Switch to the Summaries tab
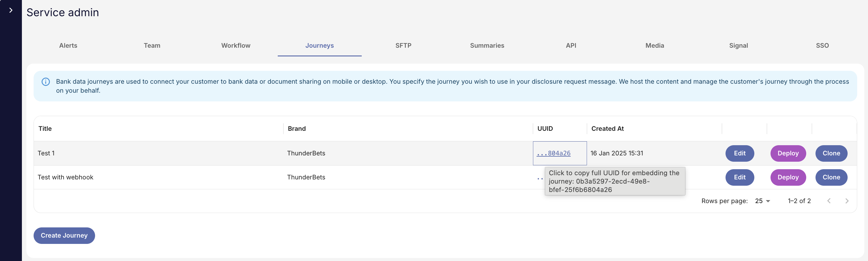Viewport: 868px width, 261px height. pos(487,46)
